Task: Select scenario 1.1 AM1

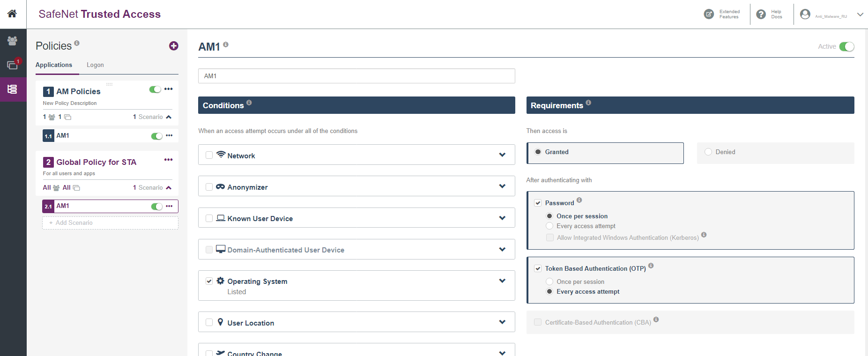Action: tap(110, 136)
